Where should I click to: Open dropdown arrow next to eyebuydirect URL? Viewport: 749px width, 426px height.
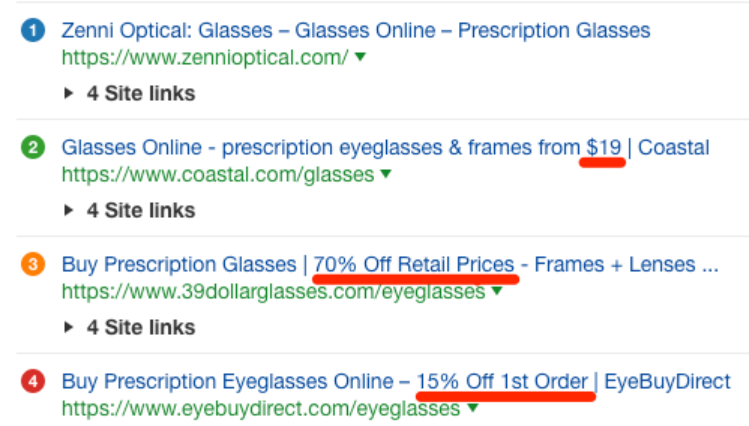click(x=472, y=407)
